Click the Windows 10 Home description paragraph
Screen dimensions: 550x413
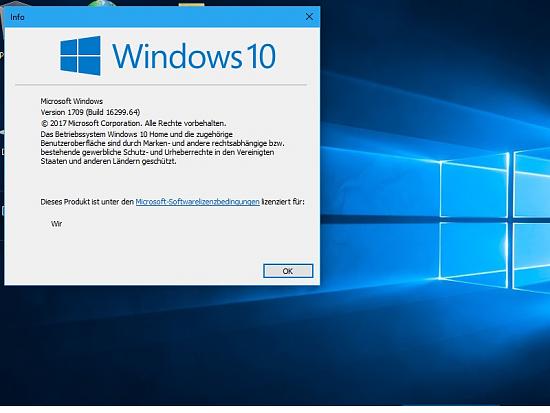pos(162,148)
